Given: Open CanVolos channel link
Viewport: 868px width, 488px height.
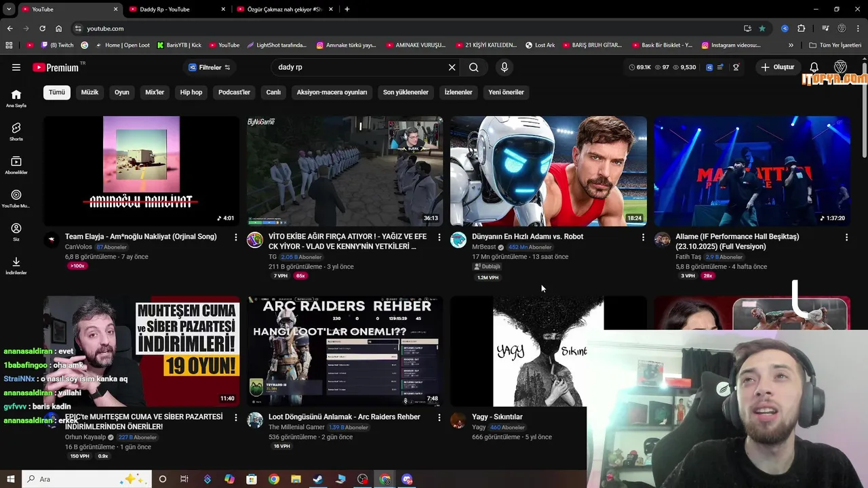Looking at the screenshot, I should [78, 247].
